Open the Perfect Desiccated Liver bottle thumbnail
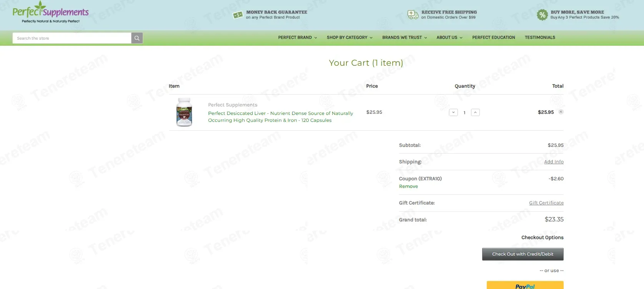The width and height of the screenshot is (644, 289). [x=184, y=112]
